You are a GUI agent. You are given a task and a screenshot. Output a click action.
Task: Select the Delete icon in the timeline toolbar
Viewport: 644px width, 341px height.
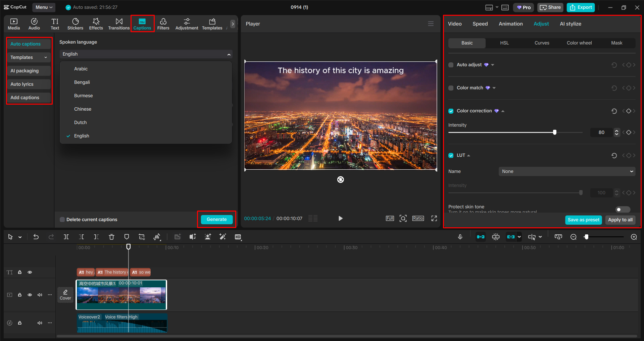pos(111,237)
